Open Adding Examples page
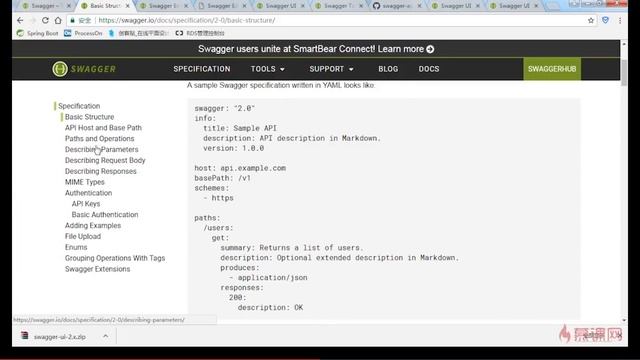Image resolution: width=640 pixels, height=360 pixels. 93,225
